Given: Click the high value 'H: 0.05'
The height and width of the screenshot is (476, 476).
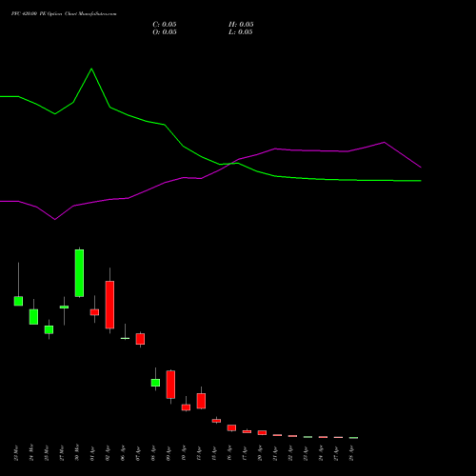Looking at the screenshot, I should [241, 25].
